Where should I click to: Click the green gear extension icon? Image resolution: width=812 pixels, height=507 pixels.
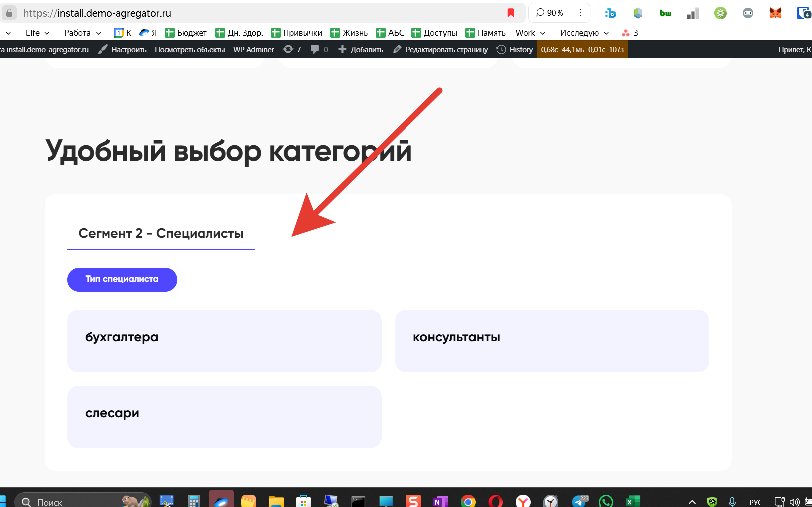point(720,13)
